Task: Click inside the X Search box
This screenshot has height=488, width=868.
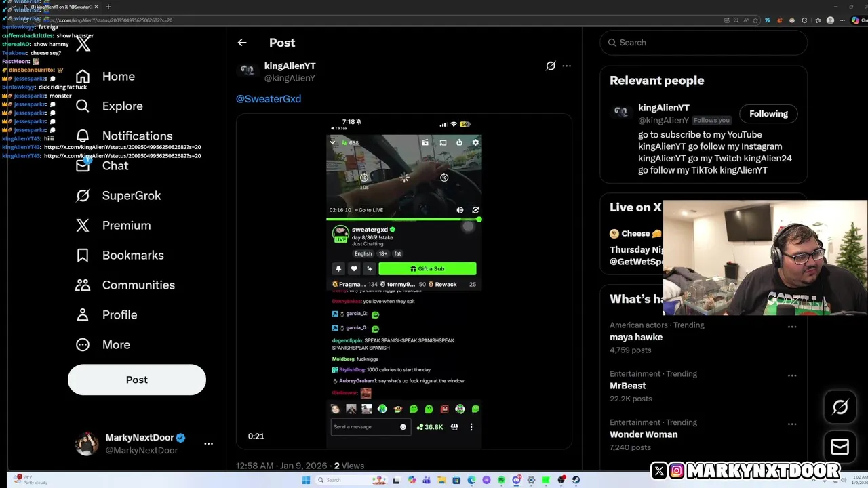Action: point(704,42)
